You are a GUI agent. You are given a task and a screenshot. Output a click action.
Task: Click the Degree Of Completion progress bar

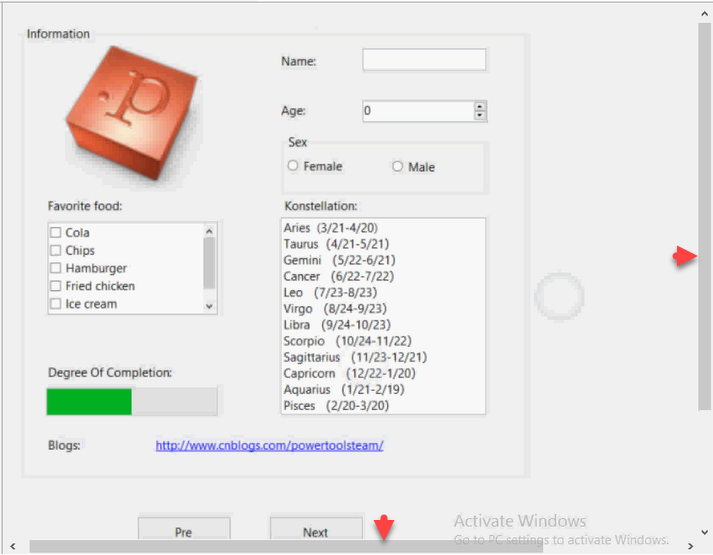click(132, 401)
